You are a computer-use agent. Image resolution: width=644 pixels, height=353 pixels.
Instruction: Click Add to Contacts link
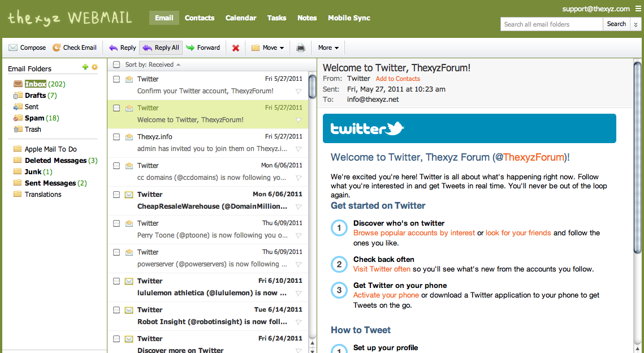pos(398,79)
